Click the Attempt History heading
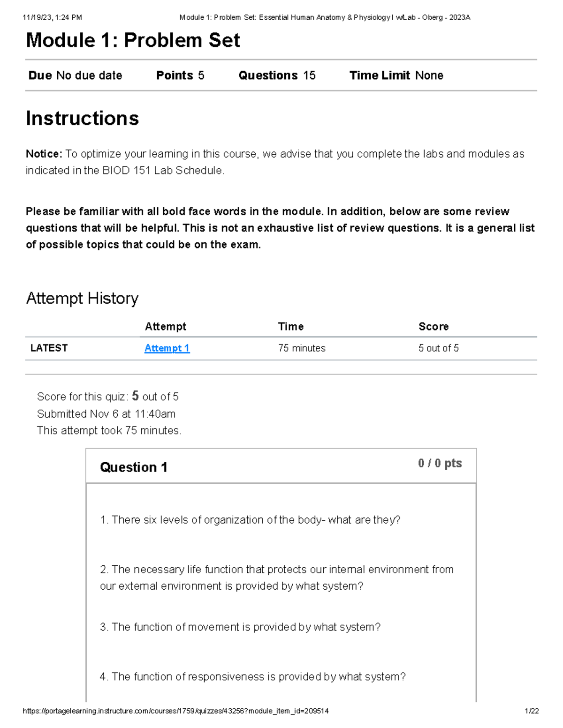This screenshot has width=563, height=728. tap(82, 298)
